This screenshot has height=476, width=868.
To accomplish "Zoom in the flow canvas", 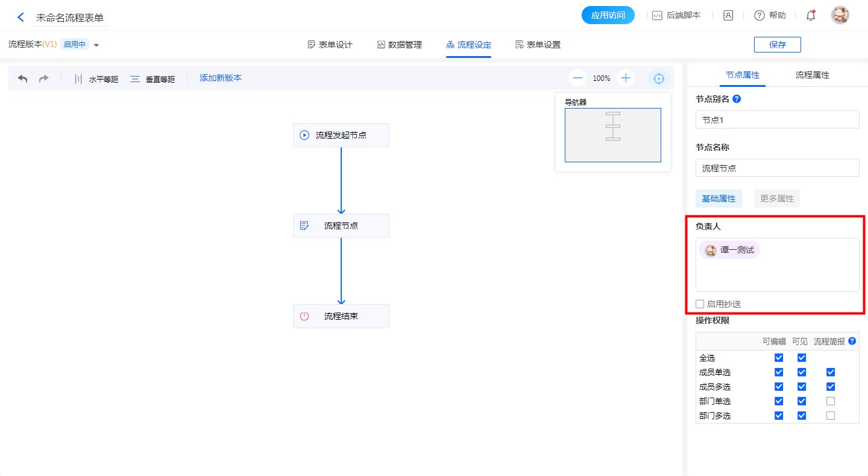I will [626, 78].
